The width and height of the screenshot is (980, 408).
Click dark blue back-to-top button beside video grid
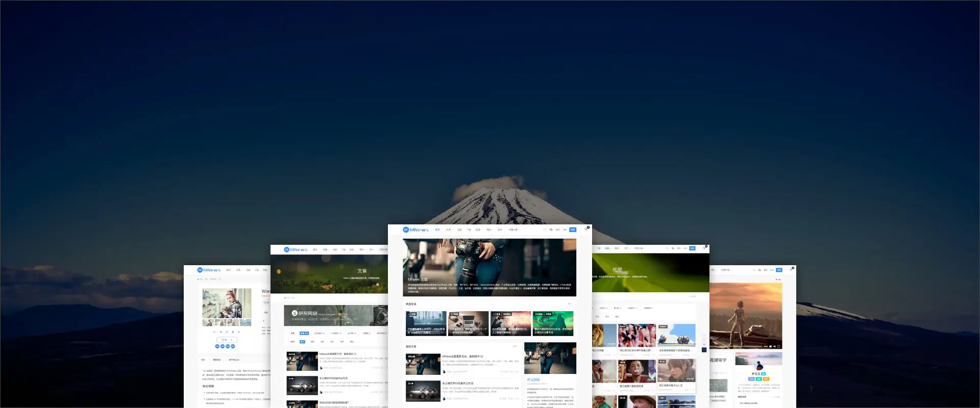704,350
